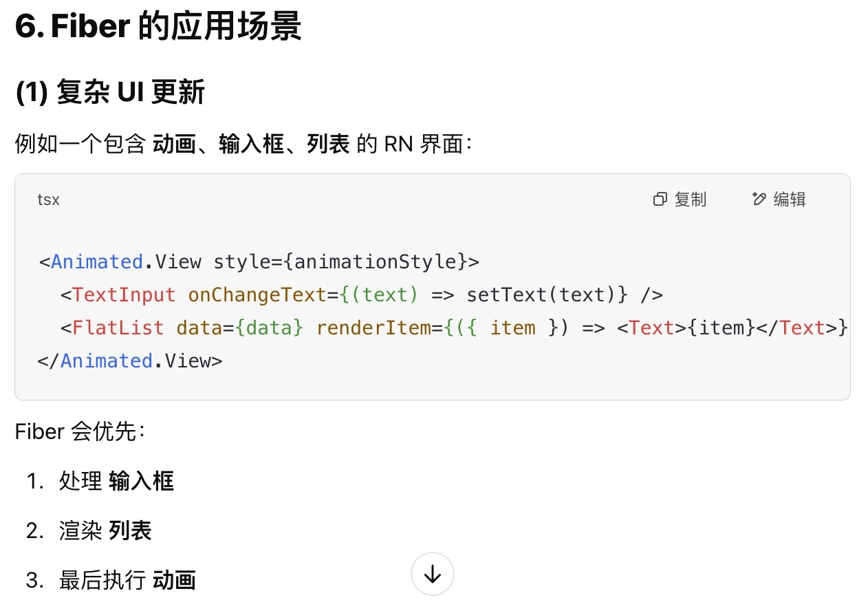Click the bold 输入框 in the intro sentence
Viewport: 868px width, 600px height.
[251, 144]
